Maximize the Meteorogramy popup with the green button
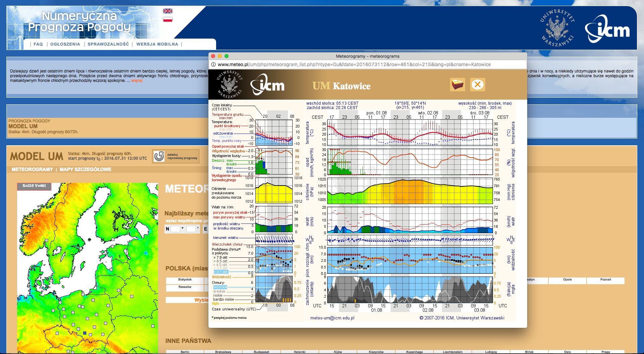644x354 pixels. (x=227, y=56)
